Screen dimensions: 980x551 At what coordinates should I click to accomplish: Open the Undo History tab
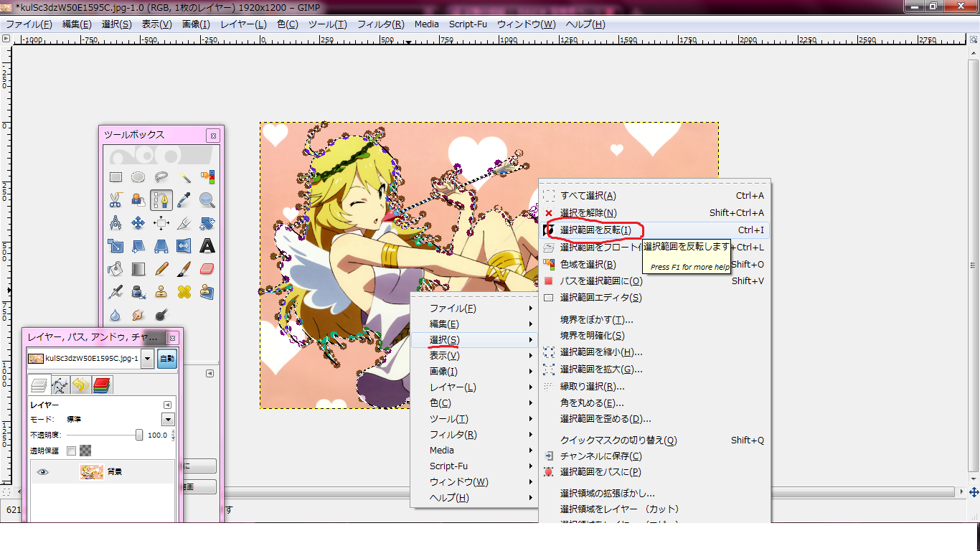click(80, 385)
